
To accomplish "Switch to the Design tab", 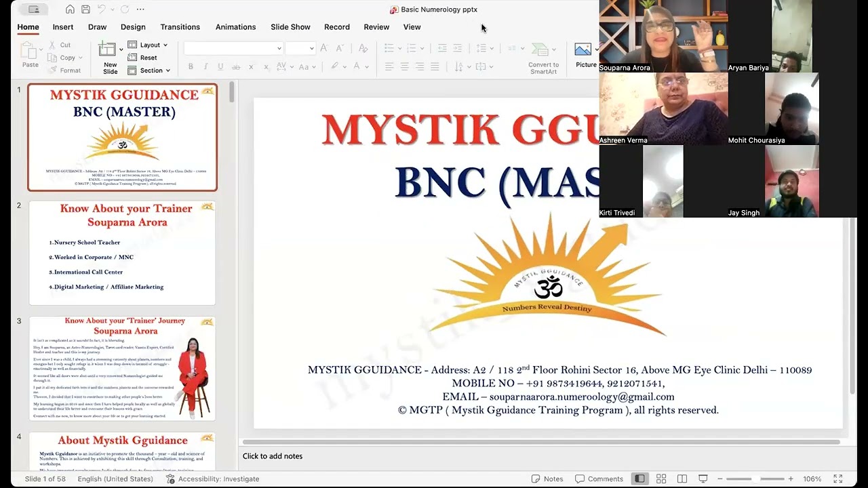I will [x=133, y=27].
